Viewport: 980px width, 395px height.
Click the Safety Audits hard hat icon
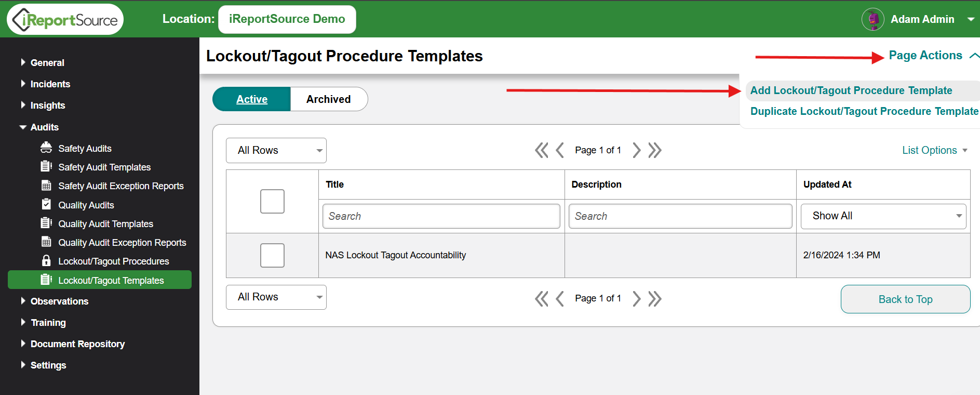click(46, 148)
